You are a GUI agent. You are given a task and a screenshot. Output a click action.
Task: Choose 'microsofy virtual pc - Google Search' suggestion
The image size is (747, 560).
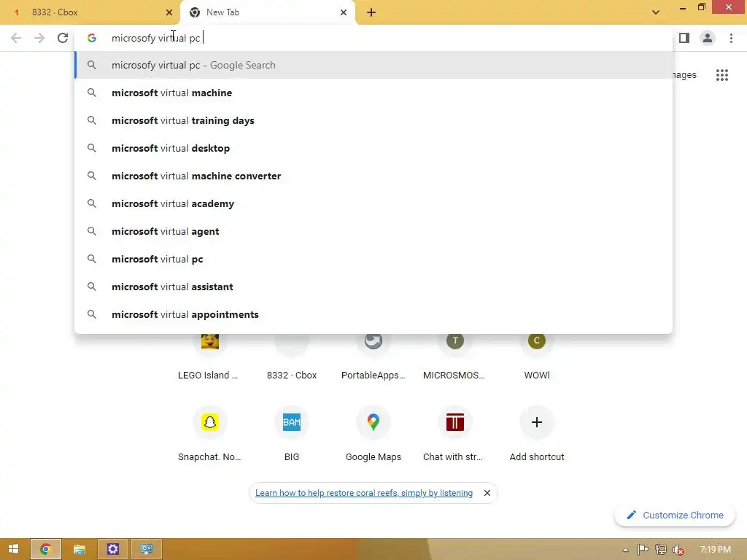[x=374, y=65]
